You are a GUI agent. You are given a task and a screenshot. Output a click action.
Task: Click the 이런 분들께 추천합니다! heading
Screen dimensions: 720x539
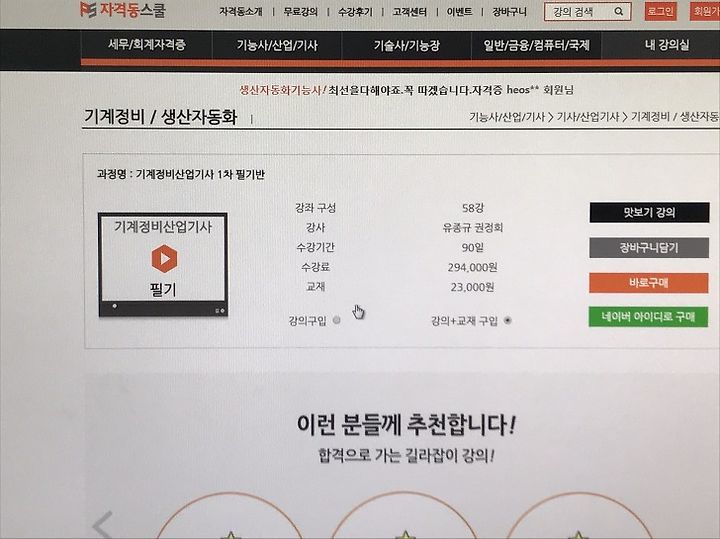[406, 425]
